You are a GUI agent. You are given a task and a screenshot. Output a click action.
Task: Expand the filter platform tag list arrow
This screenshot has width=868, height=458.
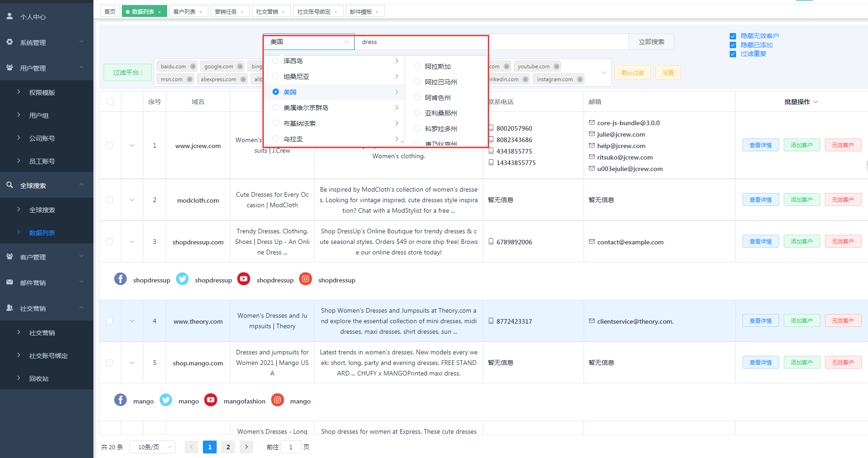[604, 73]
